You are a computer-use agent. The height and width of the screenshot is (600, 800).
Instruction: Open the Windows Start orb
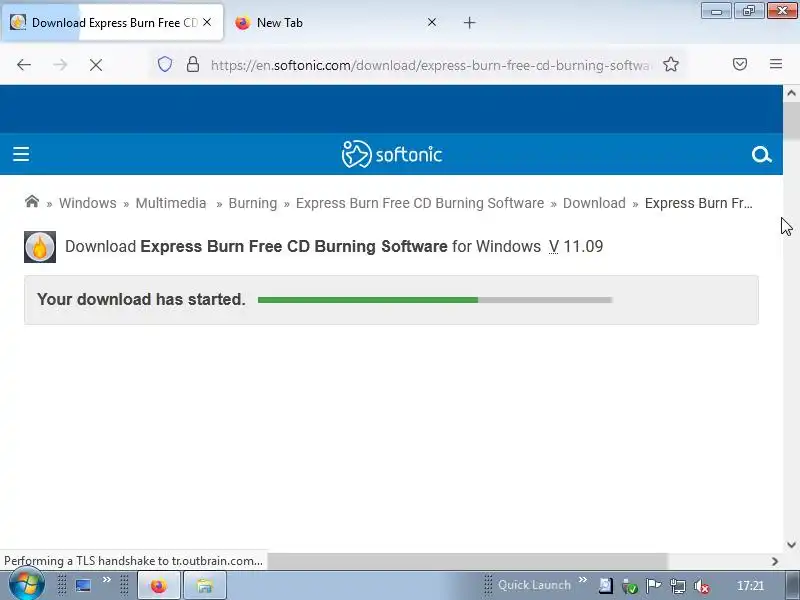26,585
